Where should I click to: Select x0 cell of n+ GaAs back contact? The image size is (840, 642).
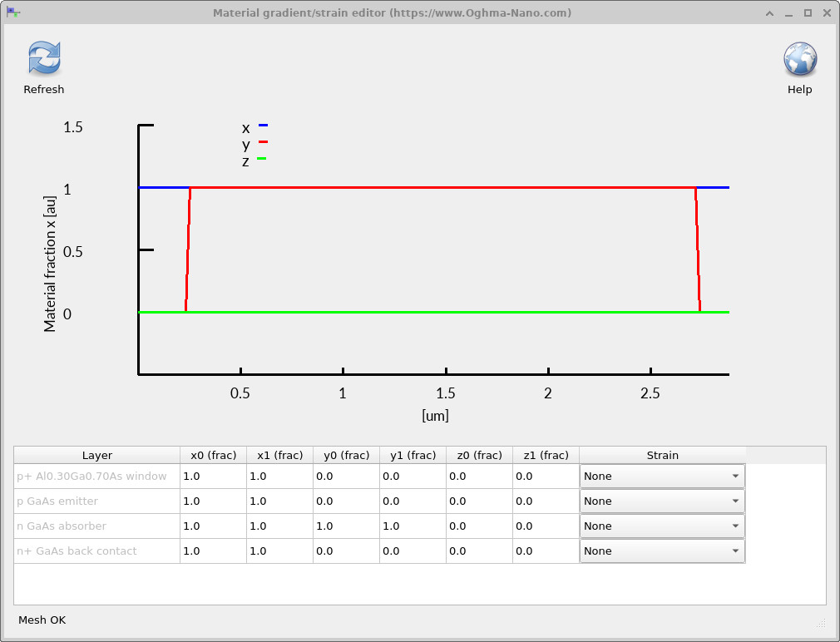point(213,551)
